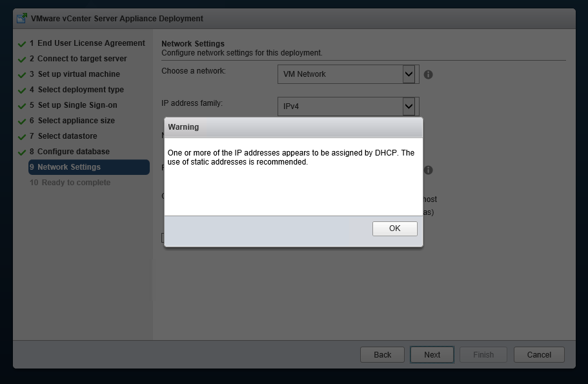Image resolution: width=588 pixels, height=384 pixels.
Task: Open step 9 Network Settings
Action: tap(89, 167)
